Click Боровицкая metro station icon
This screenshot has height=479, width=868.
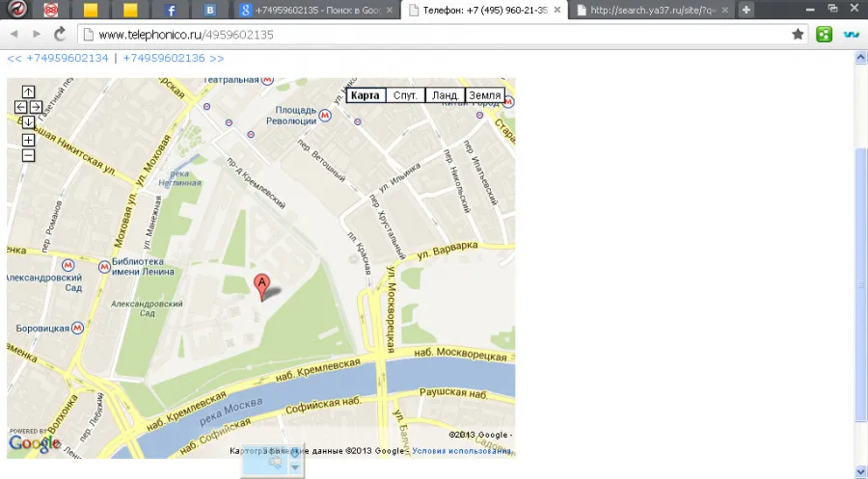[x=77, y=328]
